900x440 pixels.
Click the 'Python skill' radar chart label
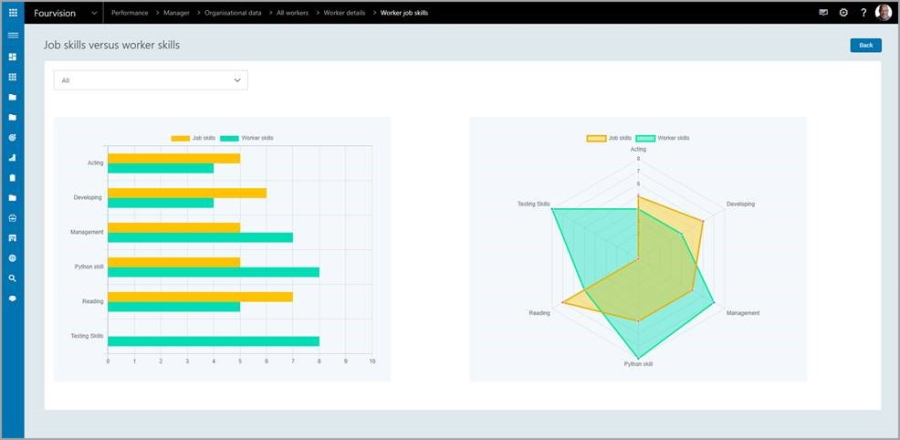click(x=638, y=364)
